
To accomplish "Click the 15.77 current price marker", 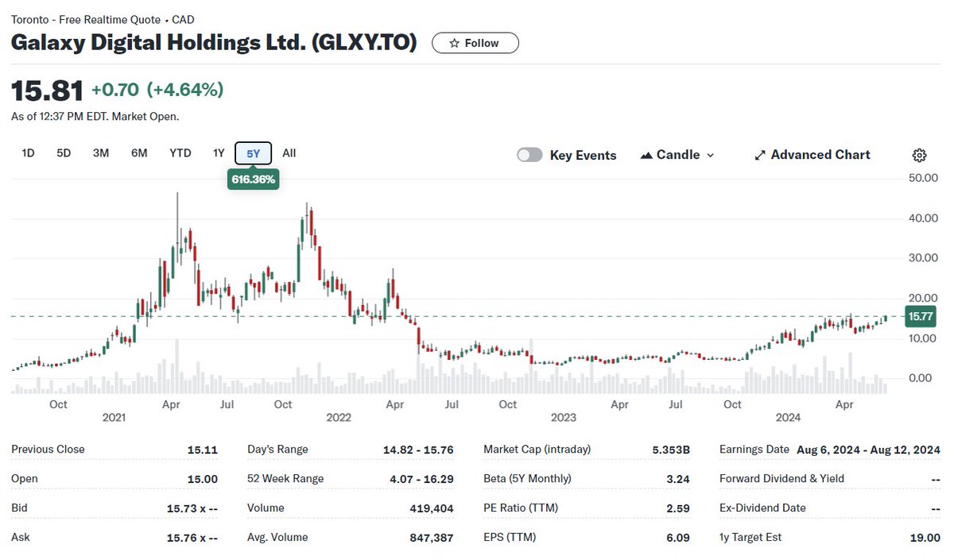I will pos(921,316).
